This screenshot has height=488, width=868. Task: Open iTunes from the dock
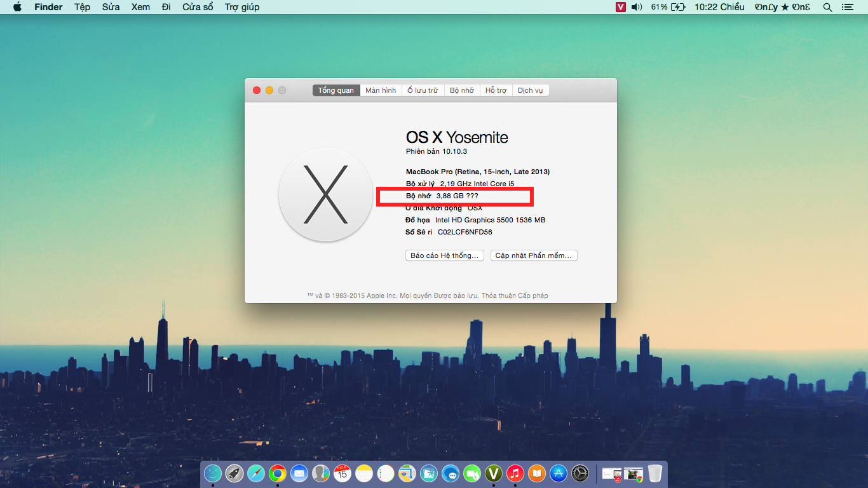point(515,473)
